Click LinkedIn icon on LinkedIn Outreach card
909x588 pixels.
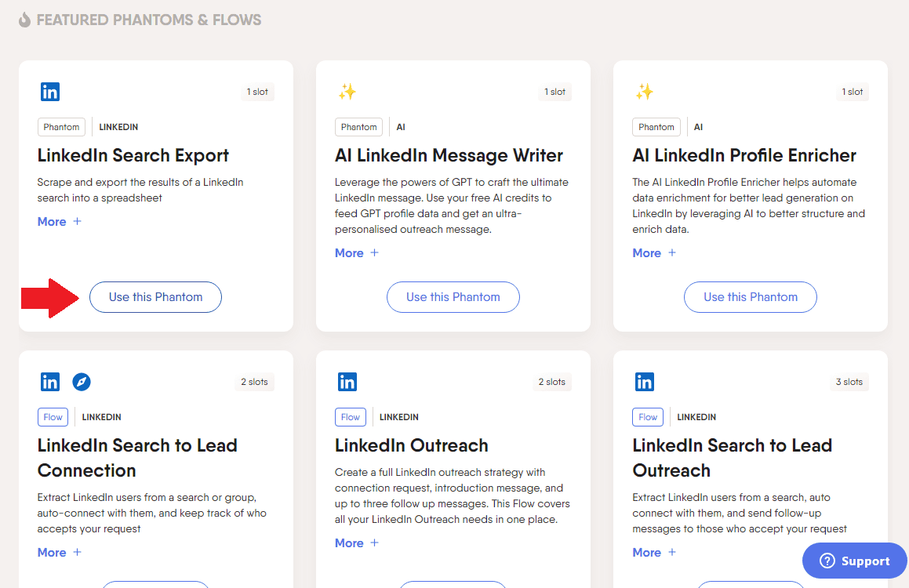click(347, 382)
